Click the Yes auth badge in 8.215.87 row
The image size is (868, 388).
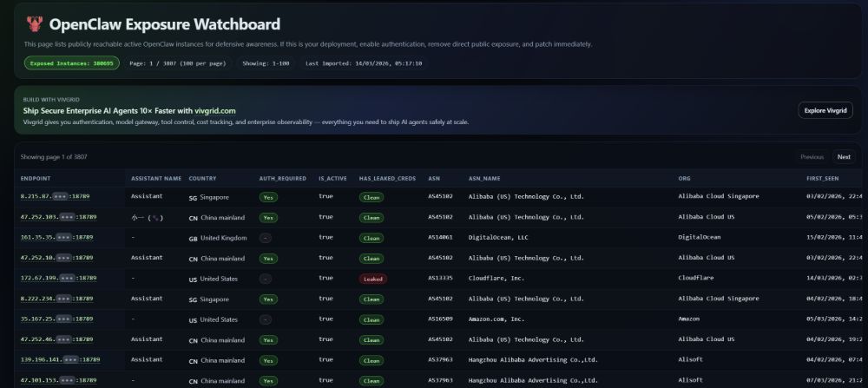pyautogui.click(x=268, y=197)
